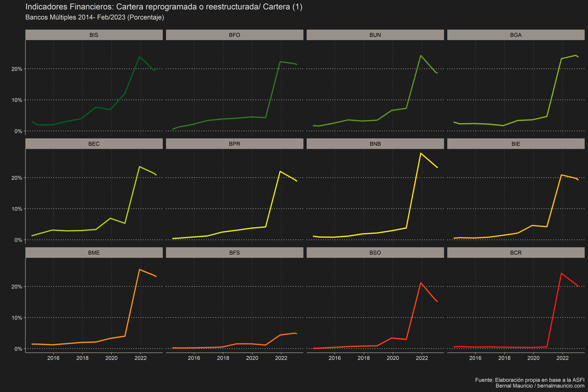588x392 pixels.
Task: Click the BCR panel header
Action: [516, 253]
